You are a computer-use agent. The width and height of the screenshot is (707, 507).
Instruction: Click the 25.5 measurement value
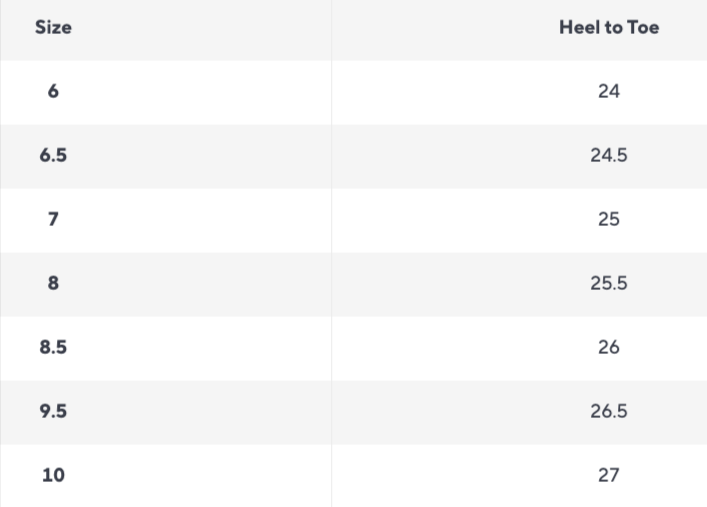[x=608, y=283]
